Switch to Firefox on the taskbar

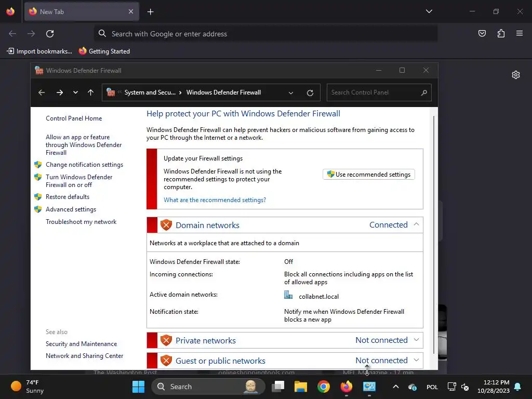coord(347,387)
